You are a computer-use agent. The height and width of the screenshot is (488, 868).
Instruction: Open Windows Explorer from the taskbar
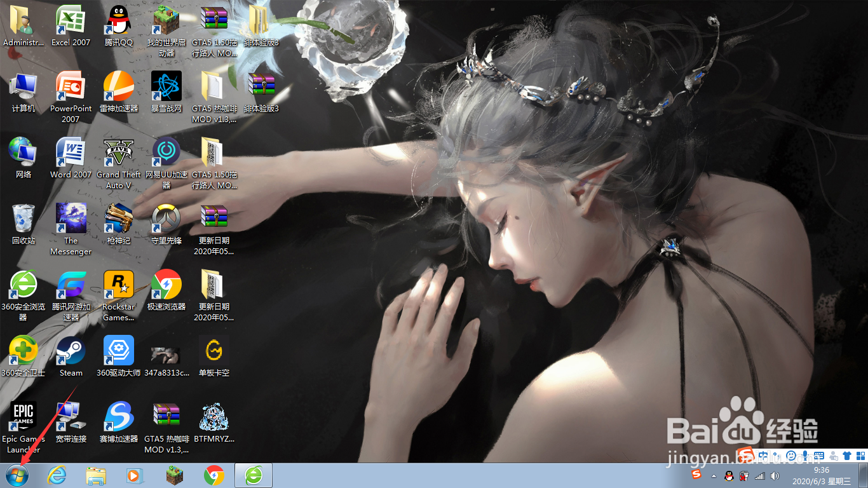pos(96,475)
